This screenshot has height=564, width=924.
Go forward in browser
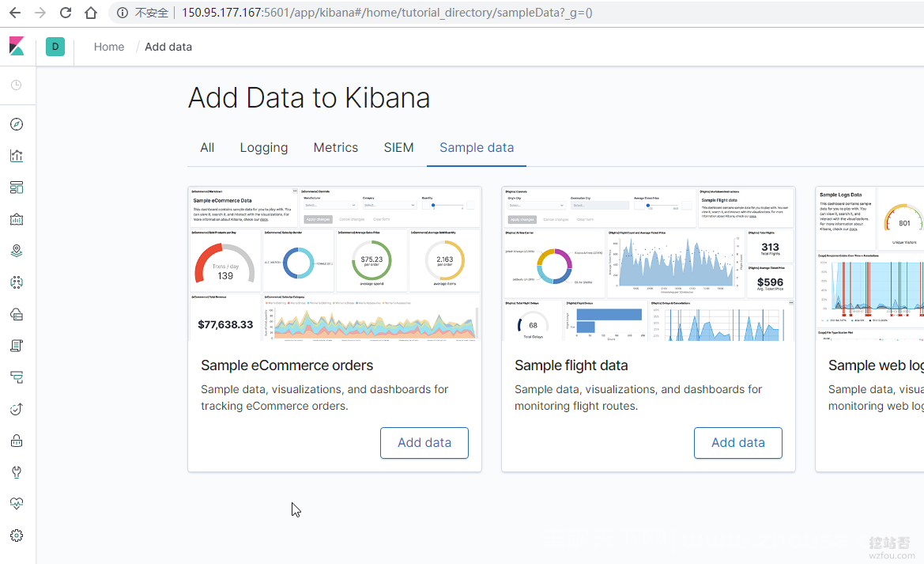40,13
